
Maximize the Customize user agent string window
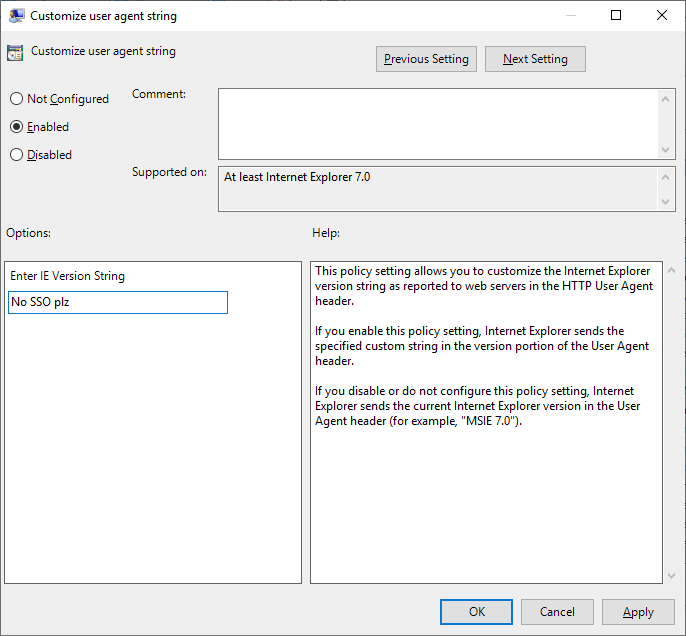(x=616, y=15)
